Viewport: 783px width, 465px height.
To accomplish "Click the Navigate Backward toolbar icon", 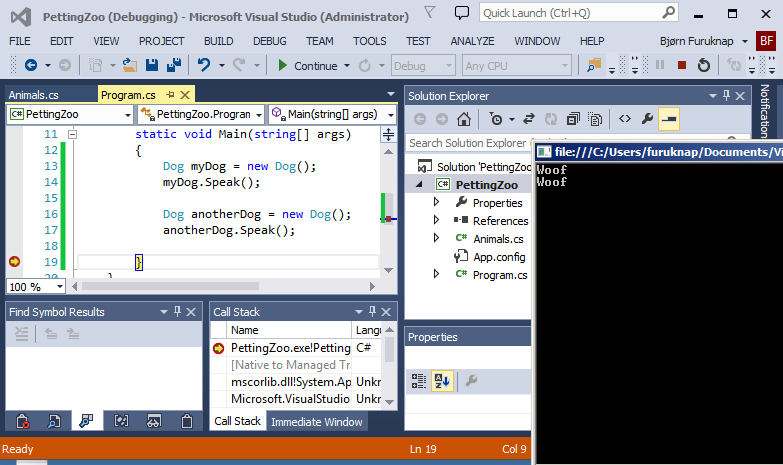I will (x=31, y=65).
